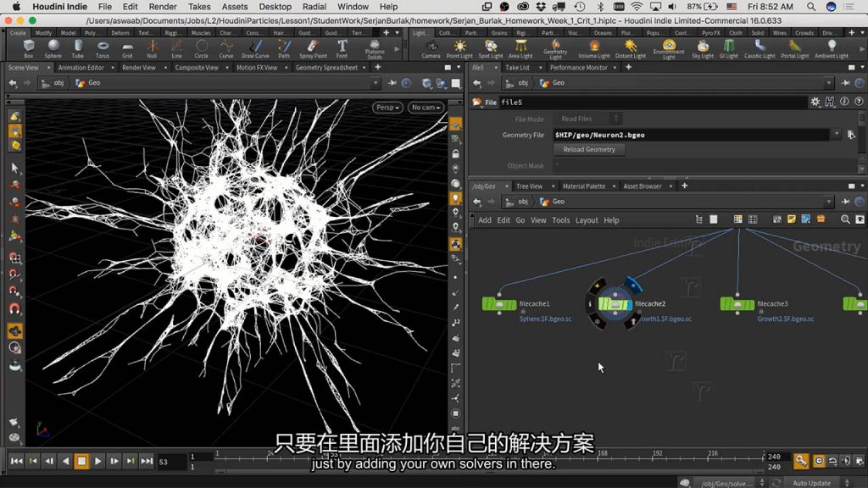Open the No cam camera dropdown
Viewport: 868px width, 488px height.
coord(426,108)
